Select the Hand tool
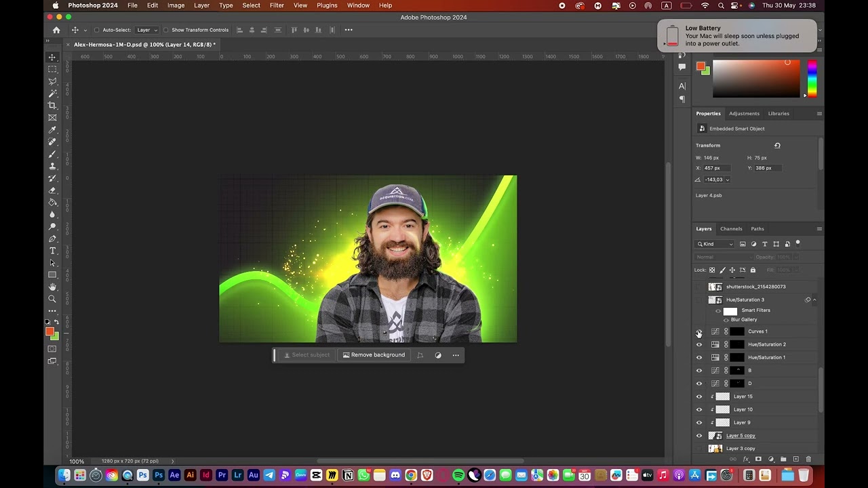868x488 pixels. (52, 287)
